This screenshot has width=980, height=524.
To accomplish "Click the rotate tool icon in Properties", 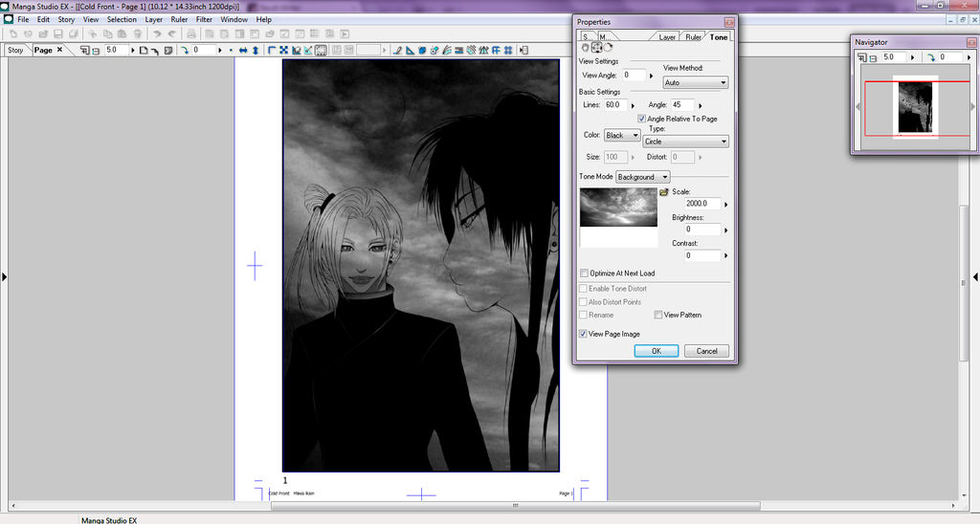I will point(607,47).
